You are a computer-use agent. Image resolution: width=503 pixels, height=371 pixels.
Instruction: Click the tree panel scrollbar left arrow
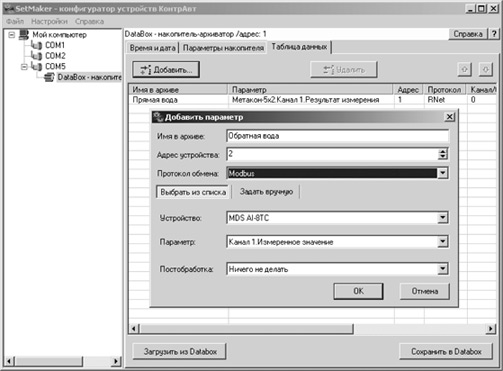tap(9, 361)
